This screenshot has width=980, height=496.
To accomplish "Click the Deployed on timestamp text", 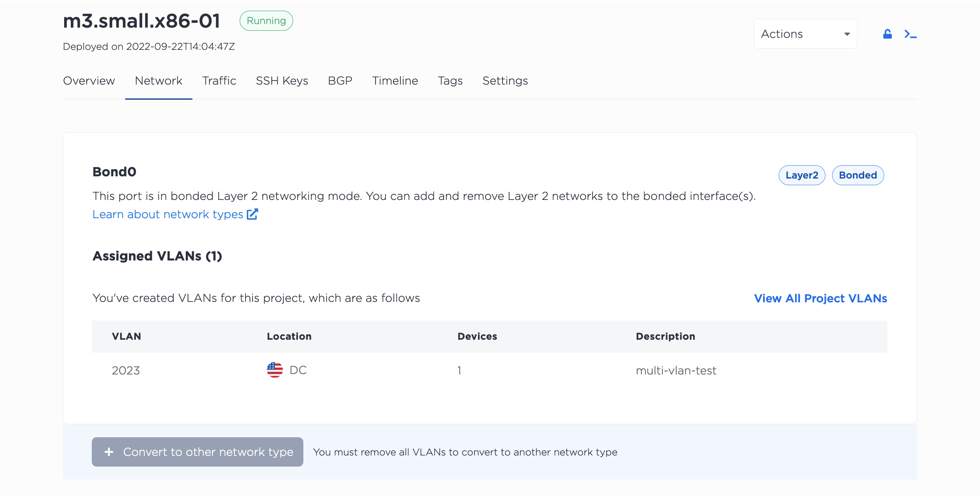I will pyautogui.click(x=149, y=46).
